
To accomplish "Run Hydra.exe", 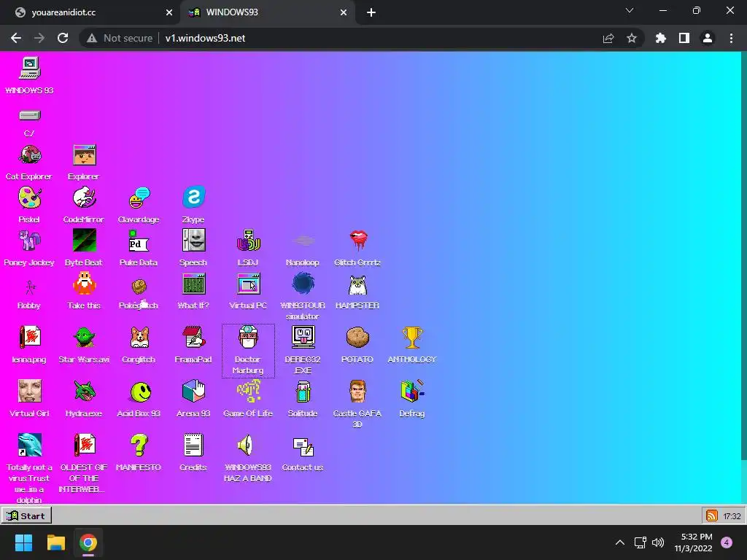I will pyautogui.click(x=85, y=392).
